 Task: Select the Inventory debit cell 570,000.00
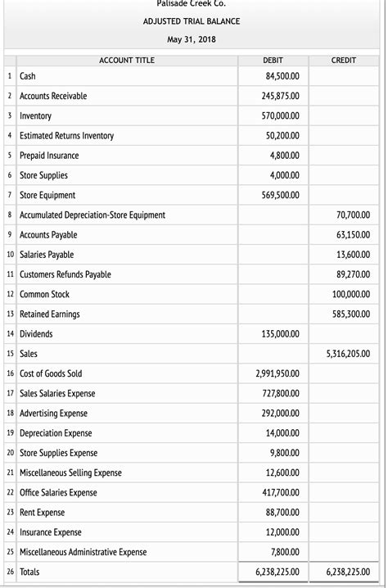click(x=273, y=115)
